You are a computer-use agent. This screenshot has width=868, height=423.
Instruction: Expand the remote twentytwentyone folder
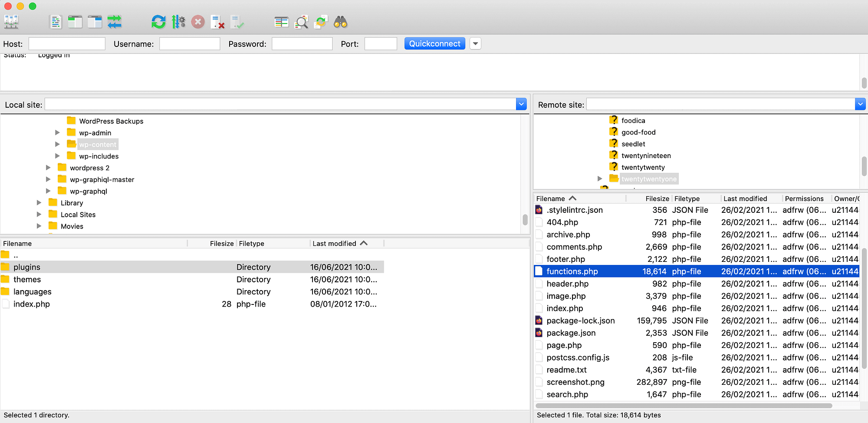[600, 178]
